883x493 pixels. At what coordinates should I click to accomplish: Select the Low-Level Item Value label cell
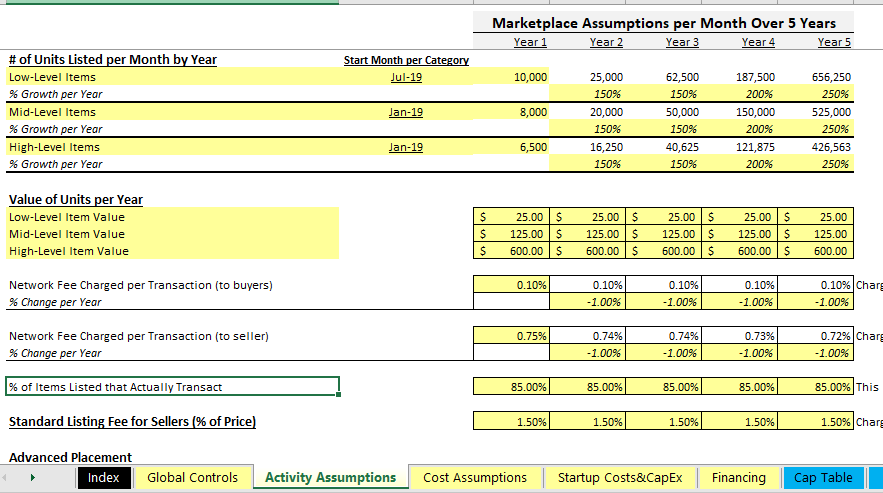[172, 217]
